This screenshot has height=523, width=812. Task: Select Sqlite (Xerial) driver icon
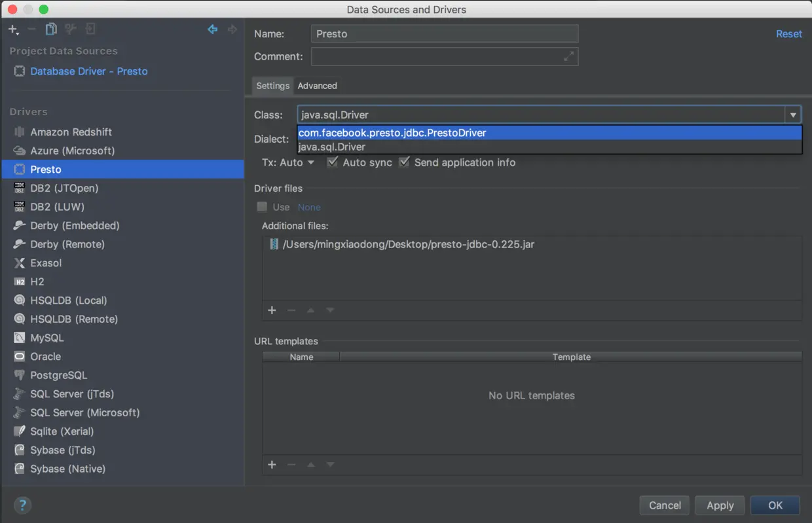(20, 431)
